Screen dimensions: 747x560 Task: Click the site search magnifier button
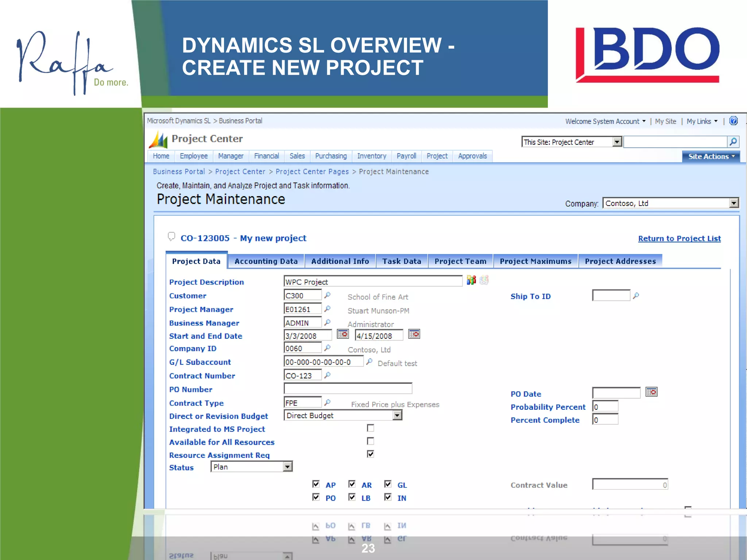733,141
